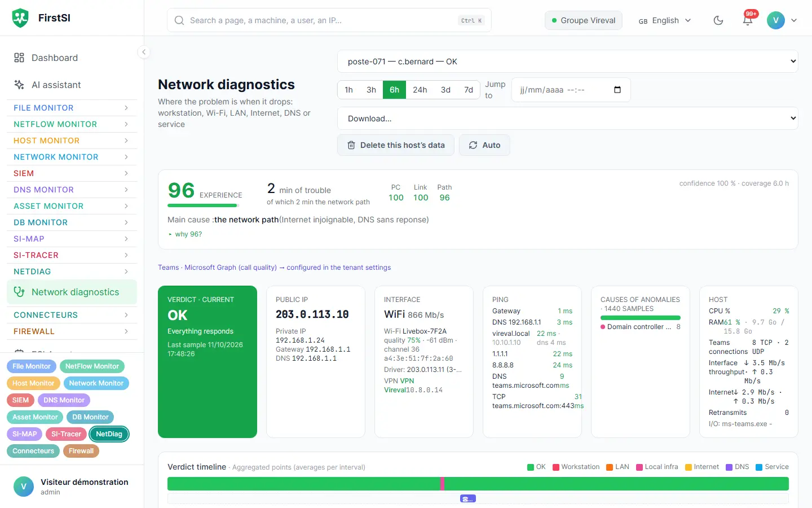Open English language selector

coord(664,20)
